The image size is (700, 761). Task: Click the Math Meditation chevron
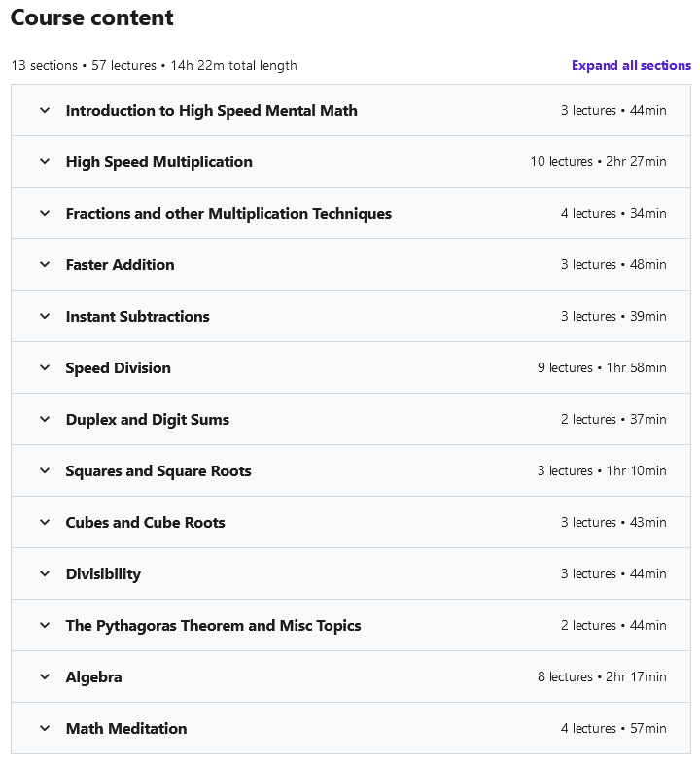(45, 728)
